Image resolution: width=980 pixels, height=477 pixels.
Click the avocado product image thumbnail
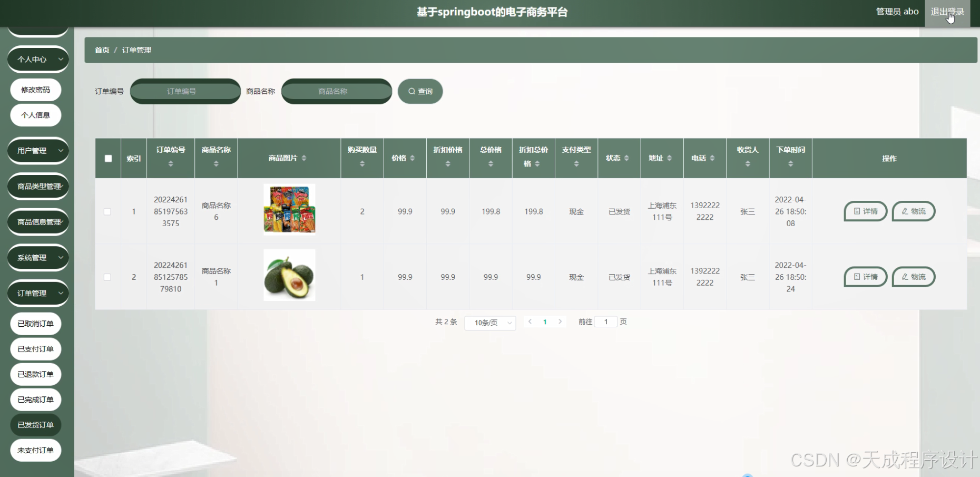(289, 275)
